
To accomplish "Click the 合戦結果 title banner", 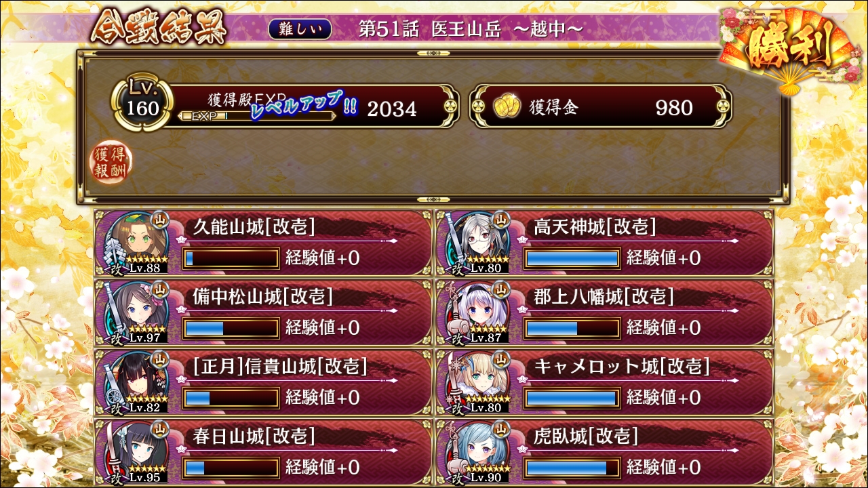I will [159, 28].
